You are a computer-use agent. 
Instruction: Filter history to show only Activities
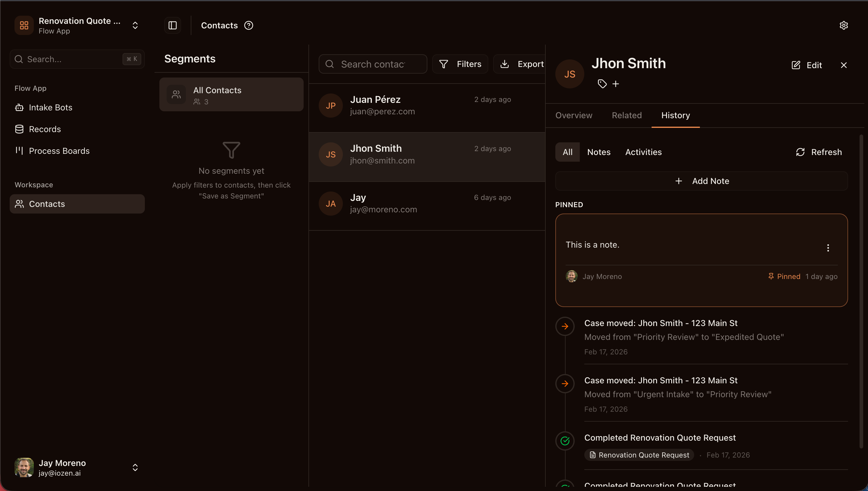point(643,152)
